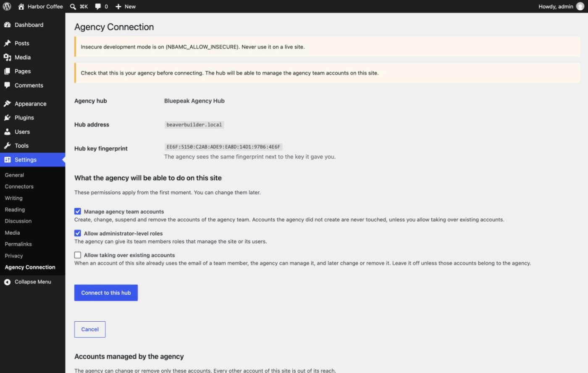Click the Plugins plug icon
Image resolution: width=588 pixels, height=373 pixels.
click(7, 118)
